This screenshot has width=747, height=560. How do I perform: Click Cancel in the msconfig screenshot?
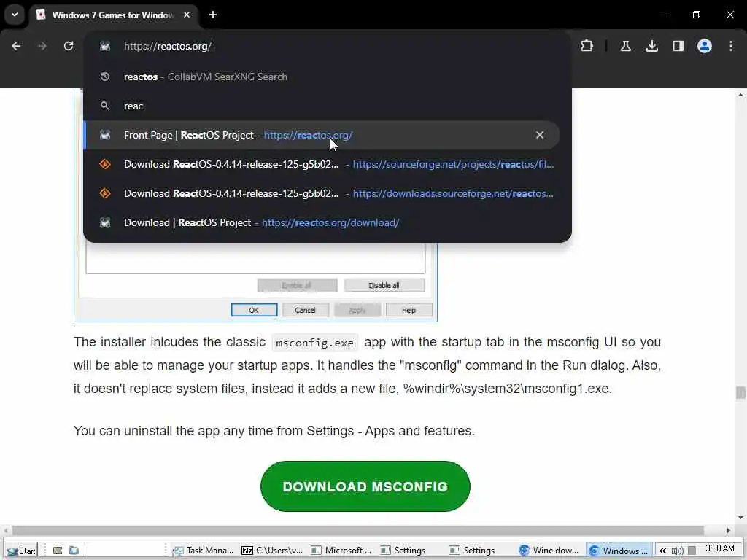[x=306, y=310]
